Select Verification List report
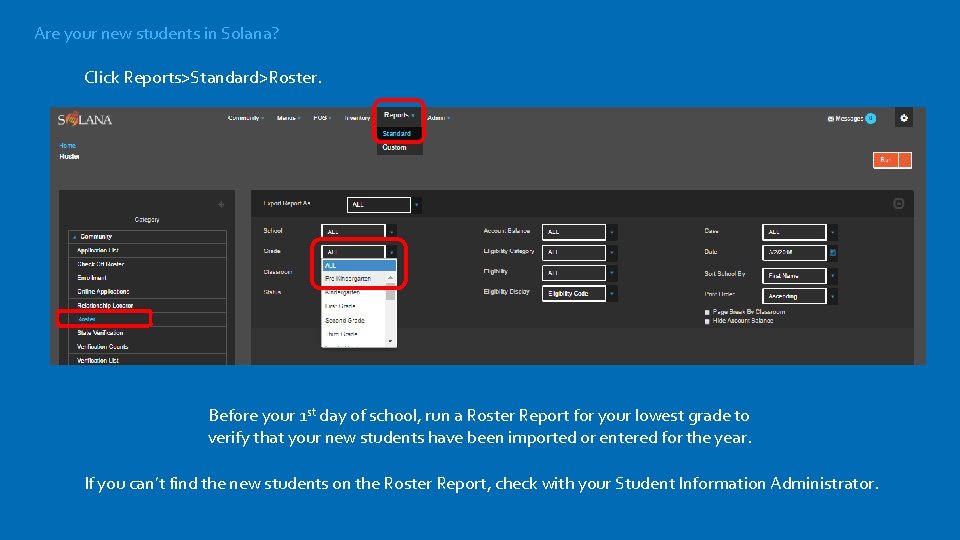This screenshot has height=540, width=960. click(147, 361)
